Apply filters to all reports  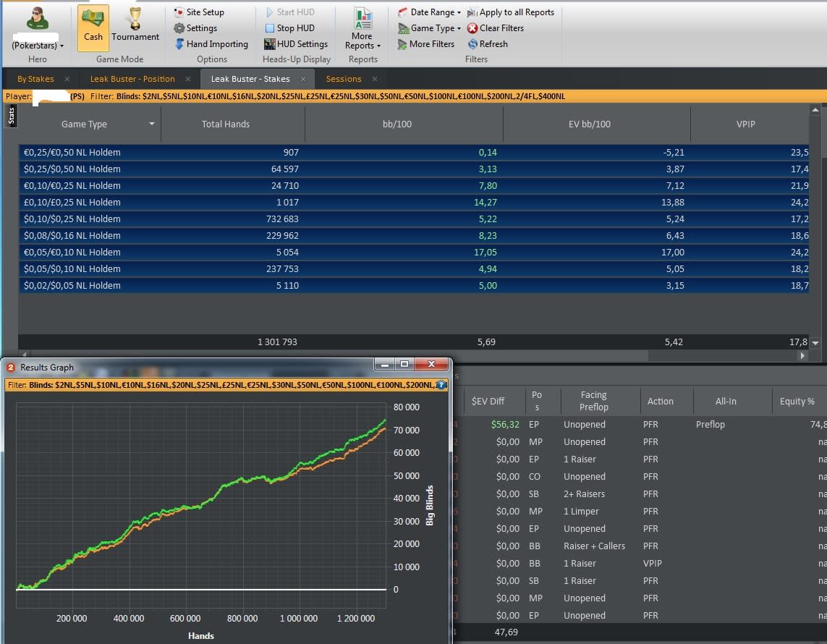[511, 12]
